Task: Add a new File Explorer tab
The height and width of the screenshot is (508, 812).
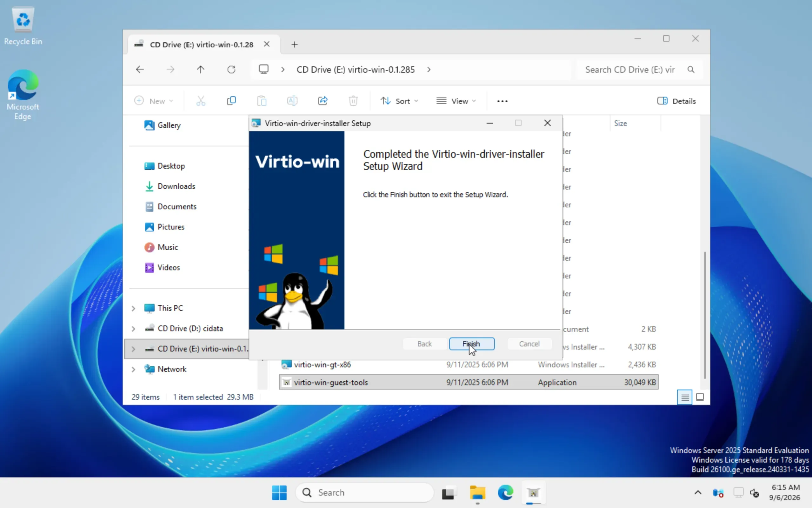Action: pyautogui.click(x=295, y=44)
